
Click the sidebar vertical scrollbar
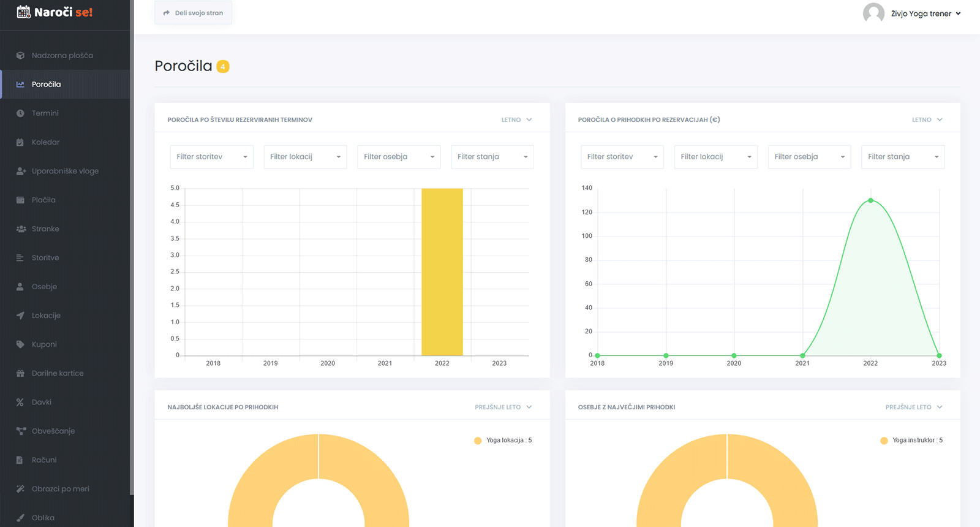pyautogui.click(x=132, y=248)
